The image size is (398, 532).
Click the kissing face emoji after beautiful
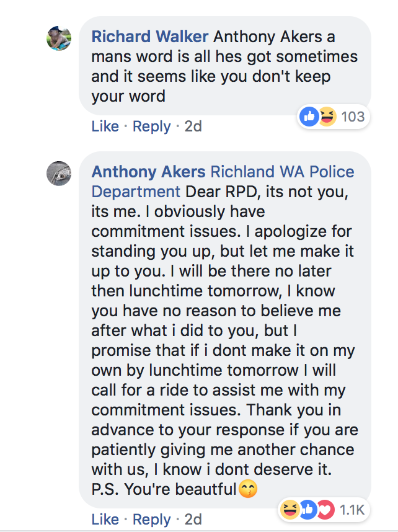(248, 489)
